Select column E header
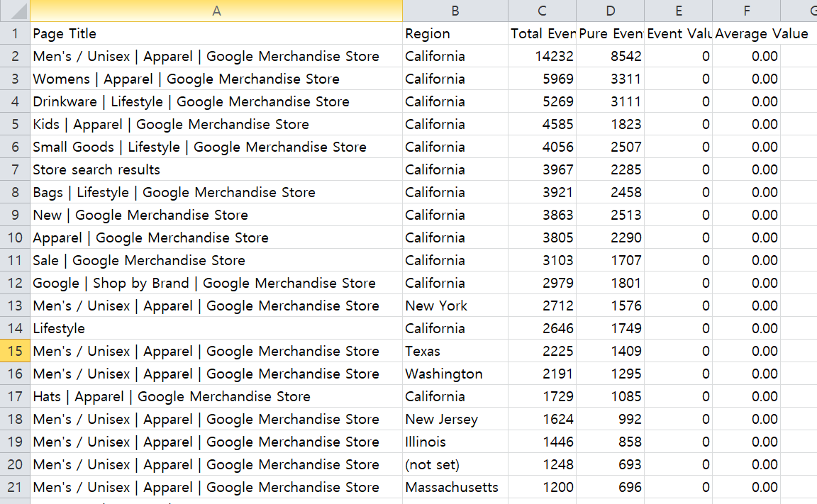Image resolution: width=817 pixels, height=504 pixels. (x=679, y=11)
